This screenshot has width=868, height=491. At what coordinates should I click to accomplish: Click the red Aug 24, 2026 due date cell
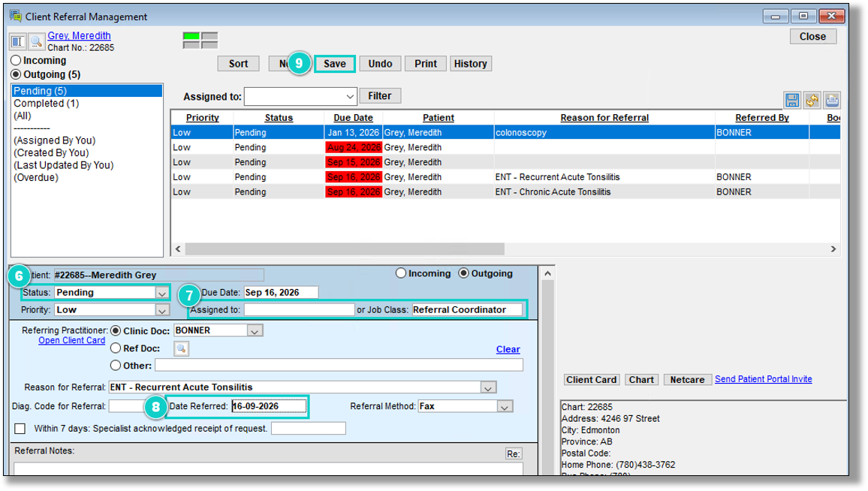[353, 148]
